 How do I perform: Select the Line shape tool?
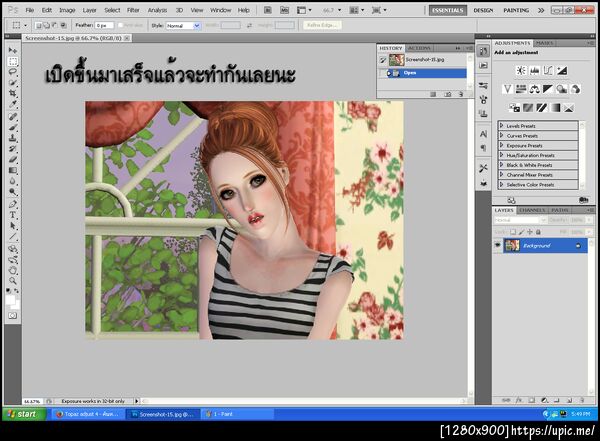(x=13, y=236)
